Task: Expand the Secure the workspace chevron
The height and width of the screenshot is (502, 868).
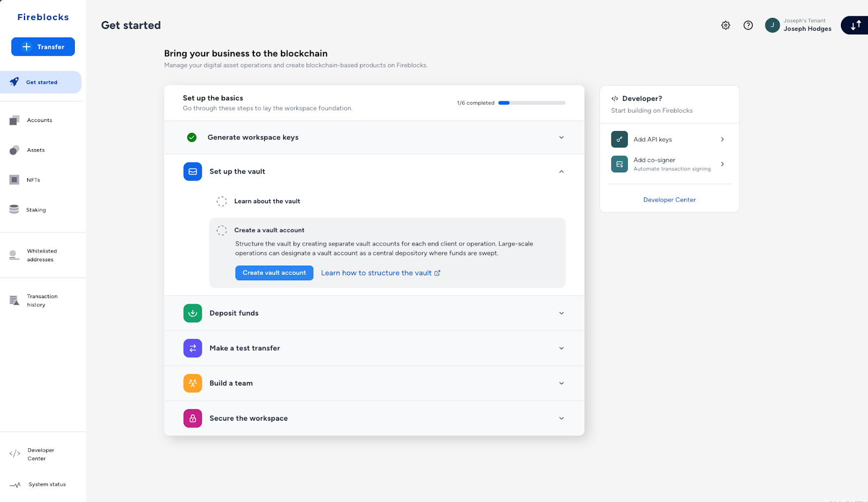Action: click(x=561, y=418)
